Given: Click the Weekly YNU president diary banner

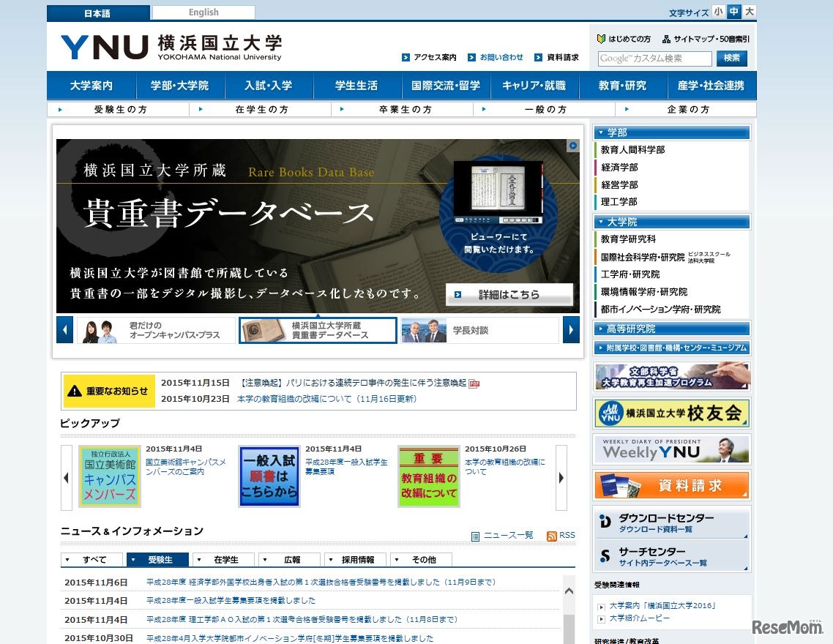Looking at the screenshot, I should pyautogui.click(x=671, y=449).
